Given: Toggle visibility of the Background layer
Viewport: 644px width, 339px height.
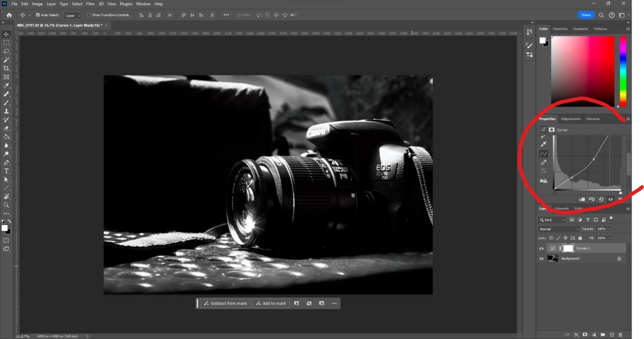Looking at the screenshot, I should [541, 258].
